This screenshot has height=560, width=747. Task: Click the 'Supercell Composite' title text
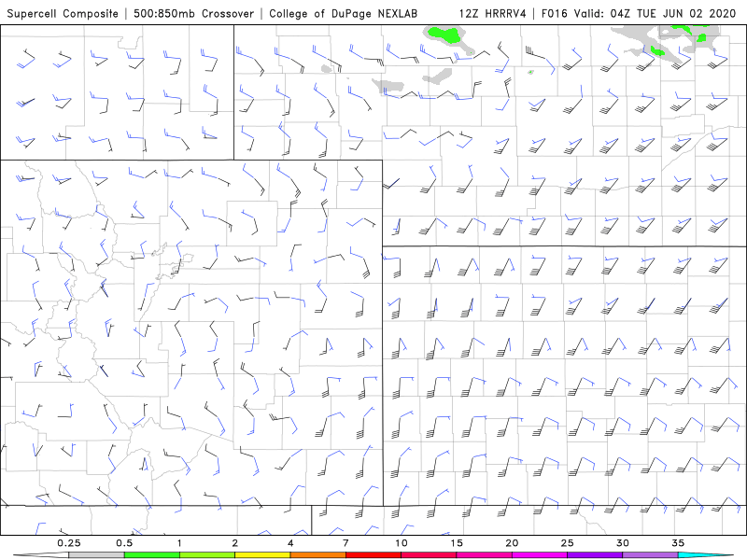click(63, 13)
